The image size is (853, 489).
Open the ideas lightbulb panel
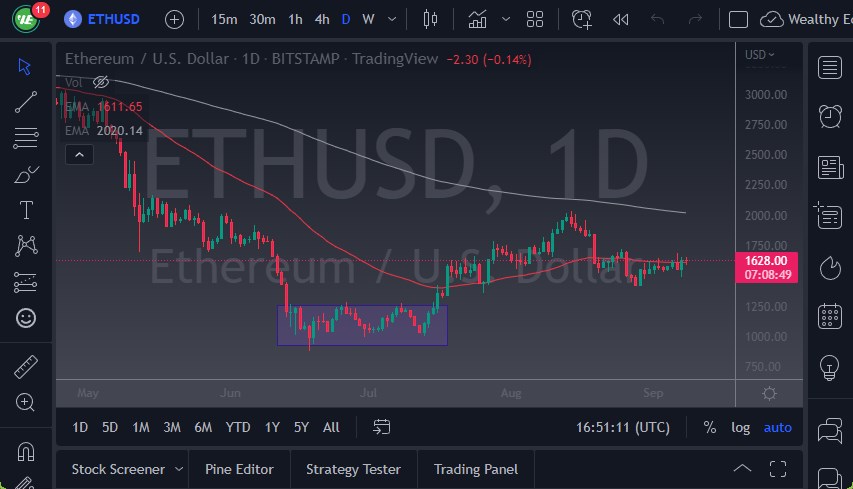coord(829,367)
